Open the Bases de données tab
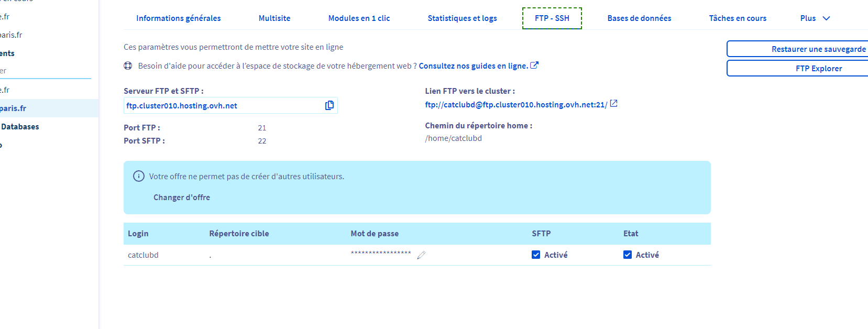The height and width of the screenshot is (329, 868). click(639, 18)
